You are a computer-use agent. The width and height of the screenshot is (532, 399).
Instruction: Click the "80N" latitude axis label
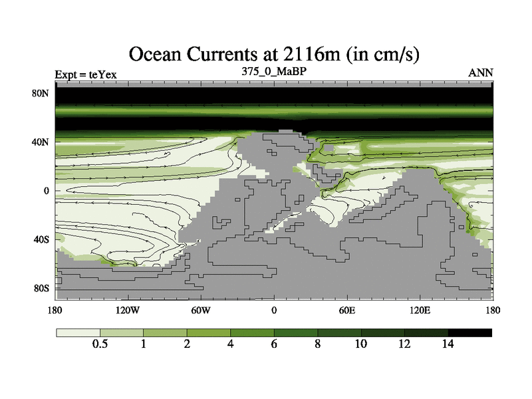[41, 94]
